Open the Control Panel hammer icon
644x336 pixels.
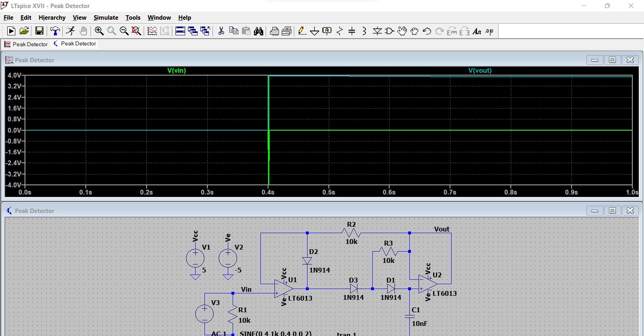point(55,31)
